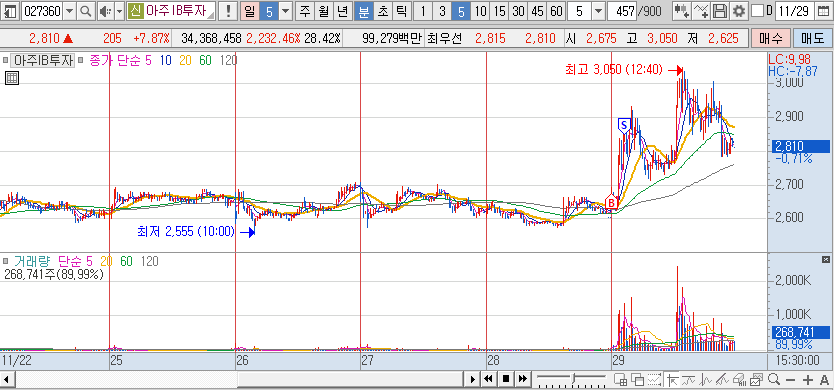Open the stock code 027360 dropdown arrow
The image size is (834, 390).
pyautogui.click(x=69, y=11)
